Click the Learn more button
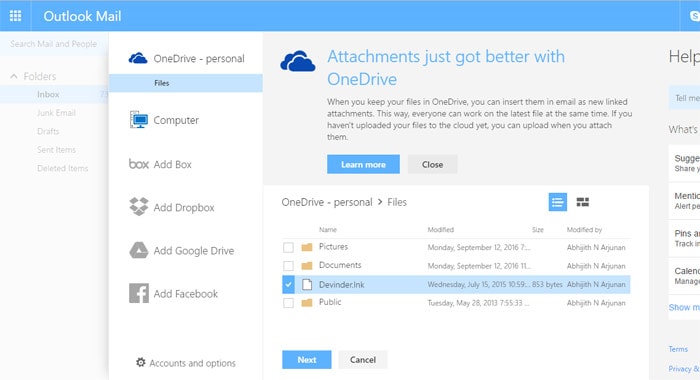Screen dimensions: 700x380 363,164
